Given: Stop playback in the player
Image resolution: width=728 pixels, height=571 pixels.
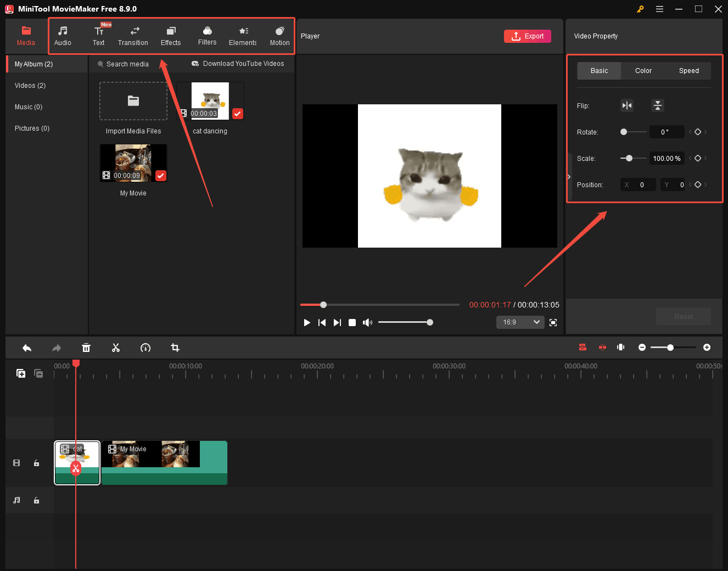Looking at the screenshot, I should click(352, 322).
